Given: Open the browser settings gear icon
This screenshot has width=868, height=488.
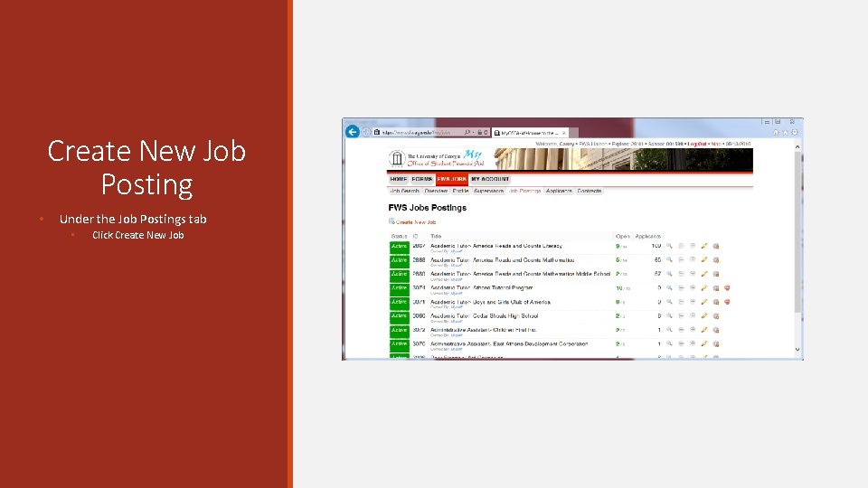Looking at the screenshot, I should 795,132.
